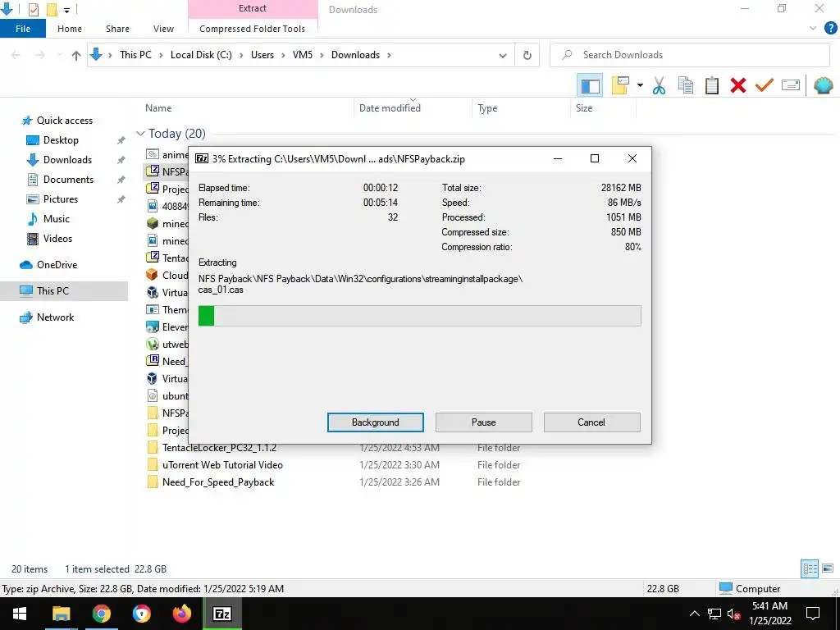Viewport: 840px width, 630px height.
Task: Open the Windows Start menu
Action: coord(20,614)
